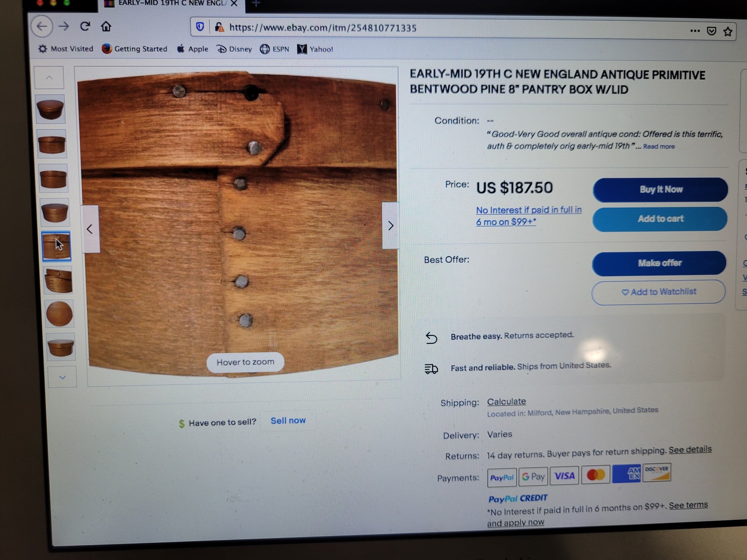Open the Calculate shipping link
747x560 pixels.
click(x=506, y=401)
